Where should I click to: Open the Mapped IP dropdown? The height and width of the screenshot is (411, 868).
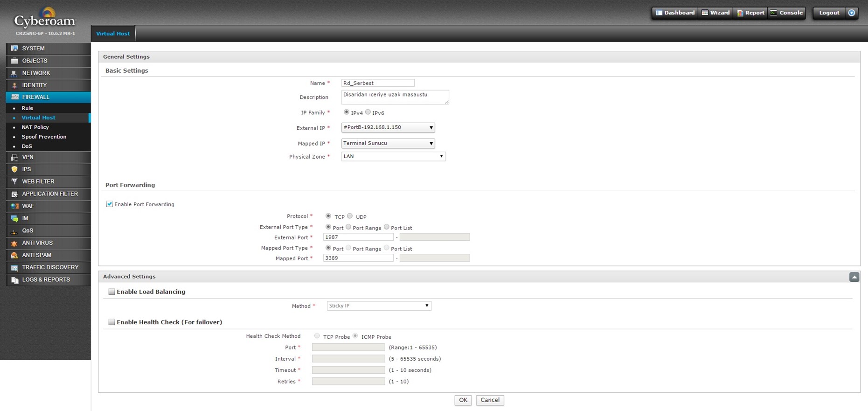388,143
